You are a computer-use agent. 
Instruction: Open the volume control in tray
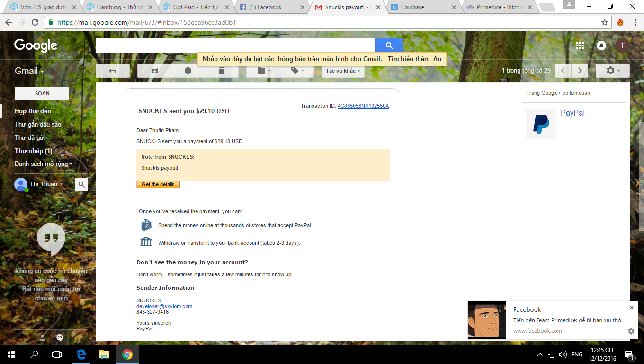(563, 354)
